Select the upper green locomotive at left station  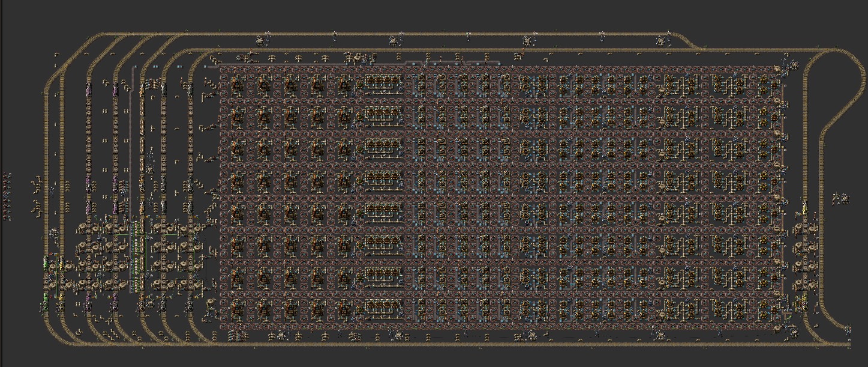click(x=47, y=262)
